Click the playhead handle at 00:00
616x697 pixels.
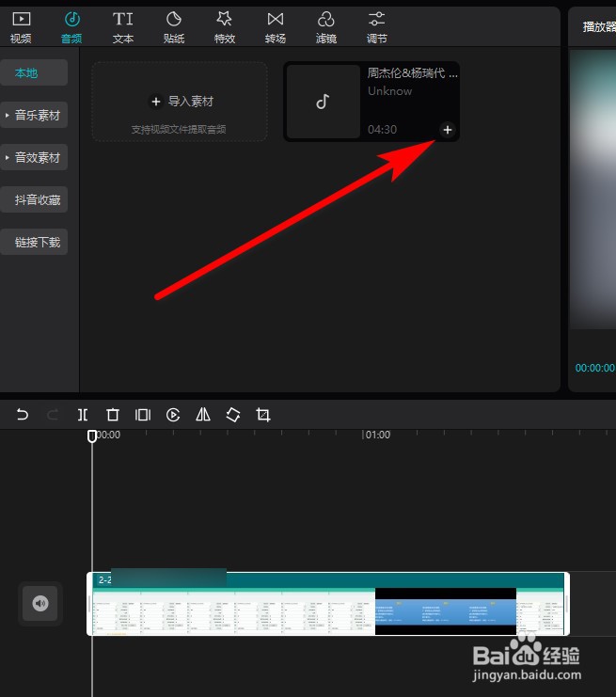92,436
